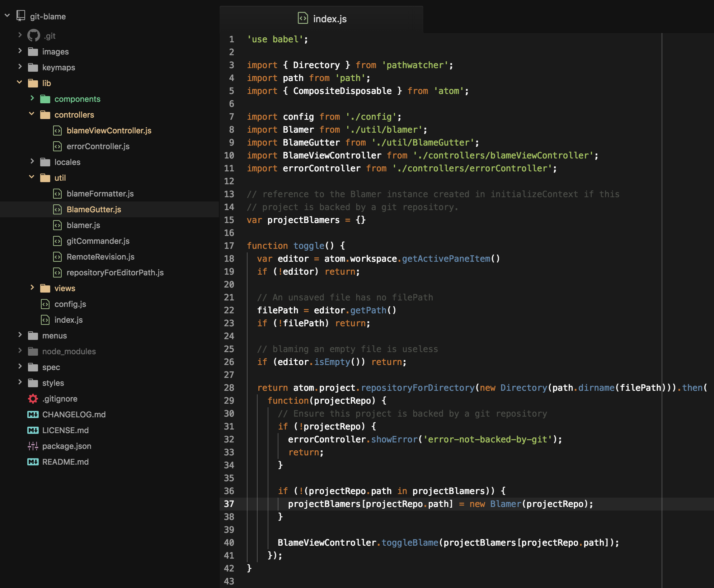Select LICENSE.md in the file tree
The width and height of the screenshot is (714, 588).
[65, 430]
